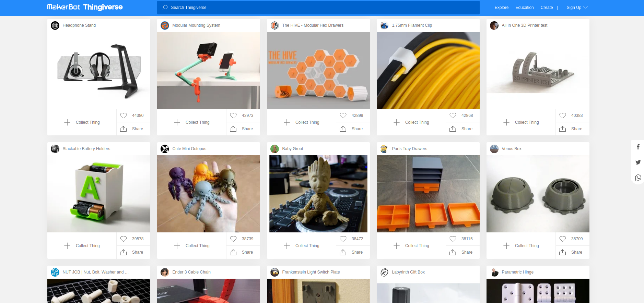The width and height of the screenshot is (644, 303).
Task: Open Headphone Stand creator avatar
Action: (55, 25)
